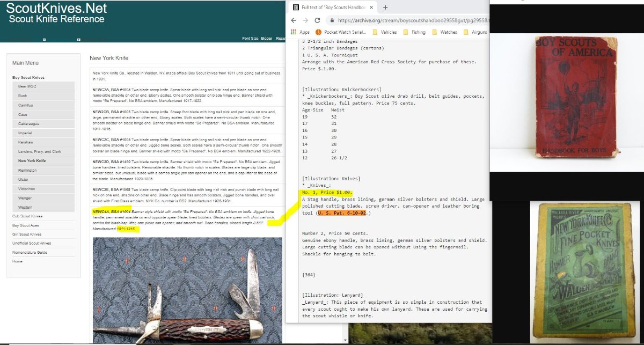Image resolution: width=644 pixels, height=345 pixels.
Task: Open Girl Scout Knives section
Action: click(x=27, y=234)
